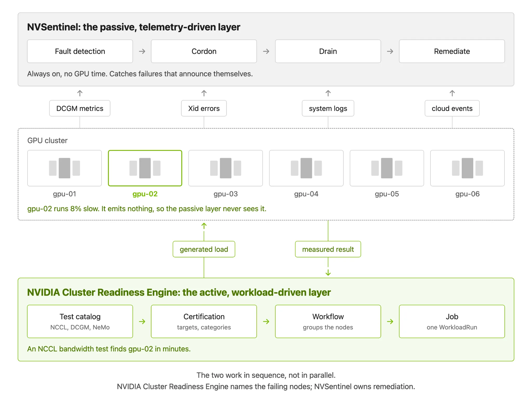Viewport: 532px width, 417px height.
Task: Click the NVIDIA Cluster Readiness Engine heading
Action: [179, 292]
